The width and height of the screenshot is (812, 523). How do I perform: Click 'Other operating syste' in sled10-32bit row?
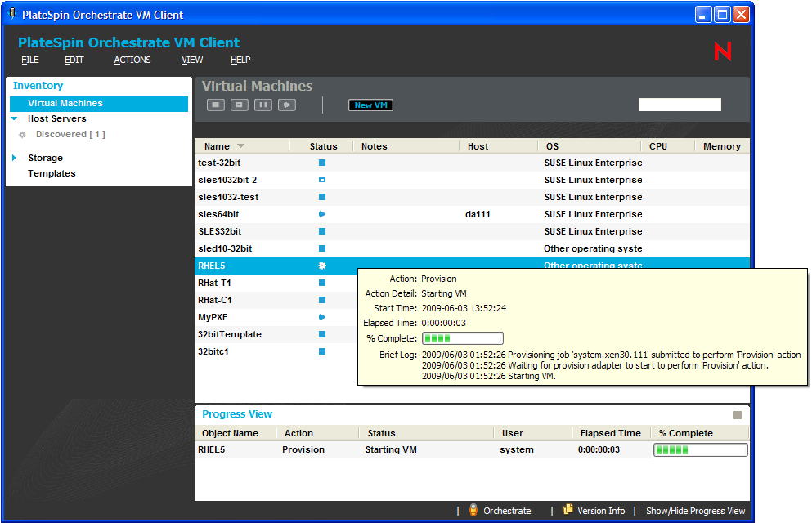pyautogui.click(x=592, y=248)
